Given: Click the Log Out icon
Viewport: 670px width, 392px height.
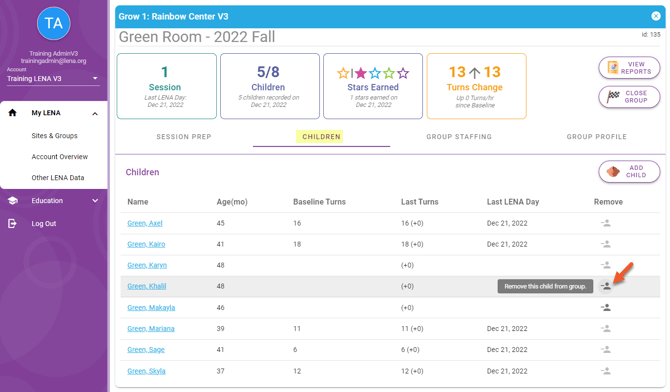Looking at the screenshot, I should (x=12, y=224).
